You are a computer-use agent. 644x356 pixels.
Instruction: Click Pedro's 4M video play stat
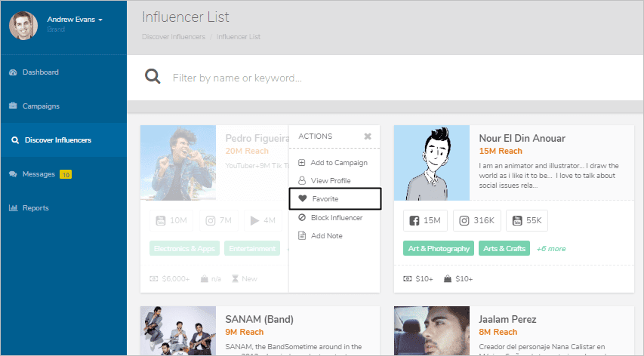click(263, 221)
